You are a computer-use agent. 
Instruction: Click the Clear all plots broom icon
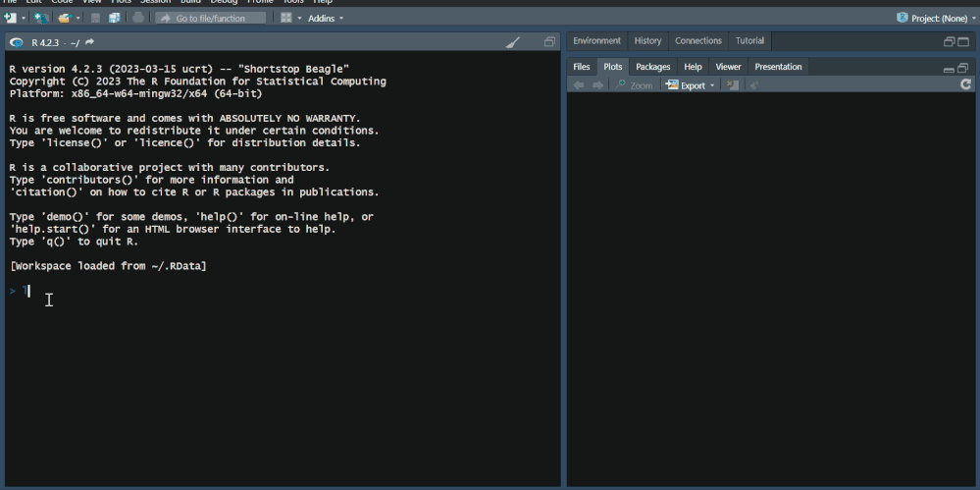[754, 85]
